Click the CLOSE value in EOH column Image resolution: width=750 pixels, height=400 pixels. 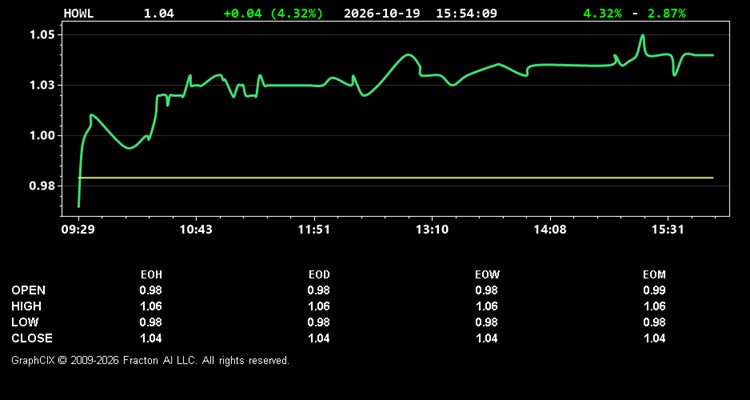click(x=151, y=338)
